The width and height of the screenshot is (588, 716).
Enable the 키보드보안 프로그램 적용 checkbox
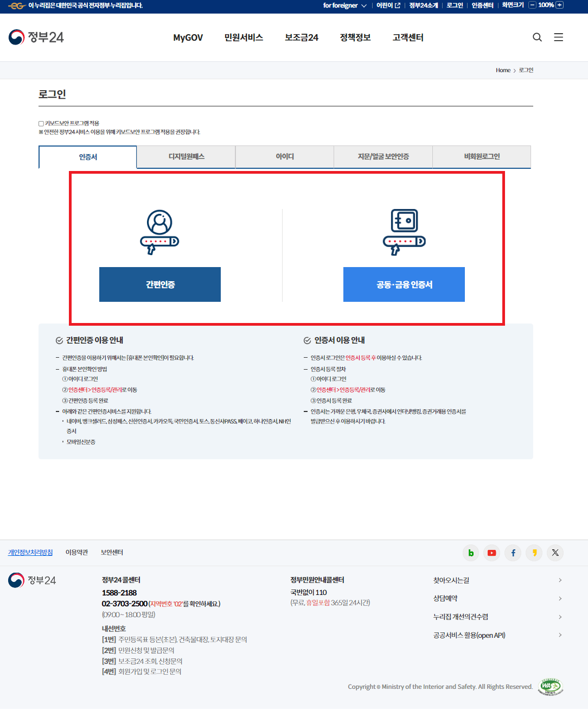[x=41, y=123]
